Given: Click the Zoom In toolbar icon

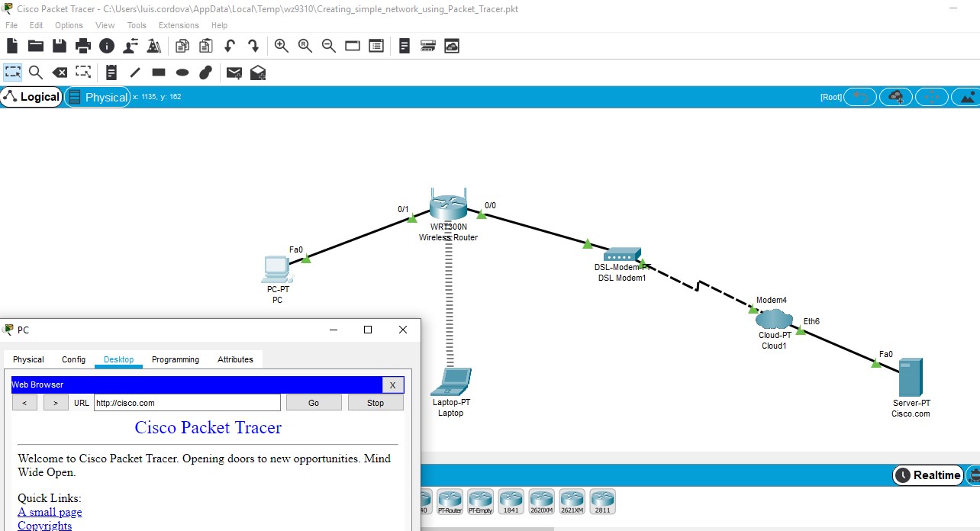Looking at the screenshot, I should pos(282,46).
